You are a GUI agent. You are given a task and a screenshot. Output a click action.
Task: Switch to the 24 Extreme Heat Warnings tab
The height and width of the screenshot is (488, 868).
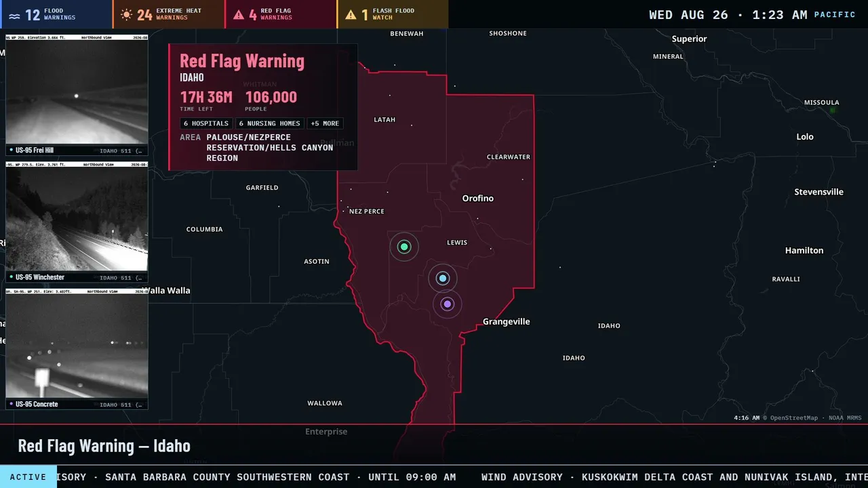point(169,14)
